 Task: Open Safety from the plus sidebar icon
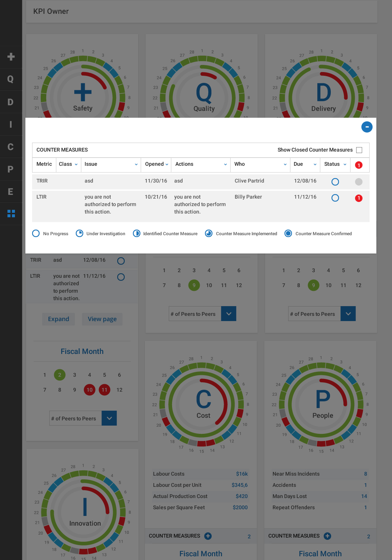click(x=11, y=57)
